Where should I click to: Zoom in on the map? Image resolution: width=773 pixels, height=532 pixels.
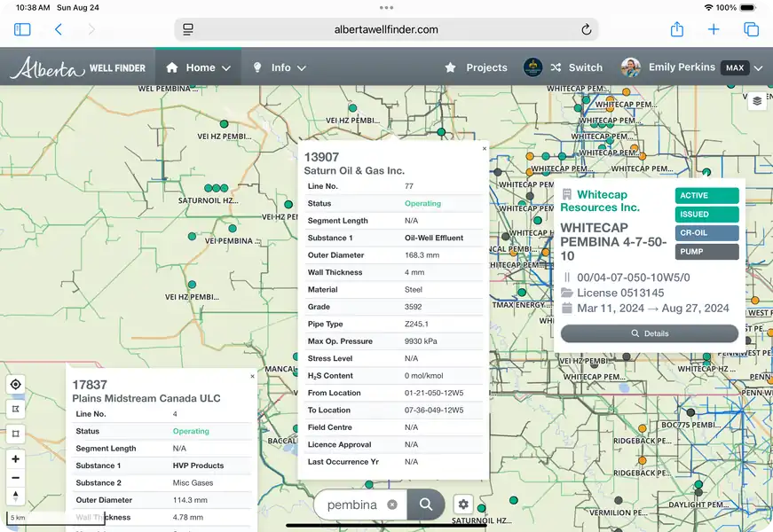coord(15,458)
